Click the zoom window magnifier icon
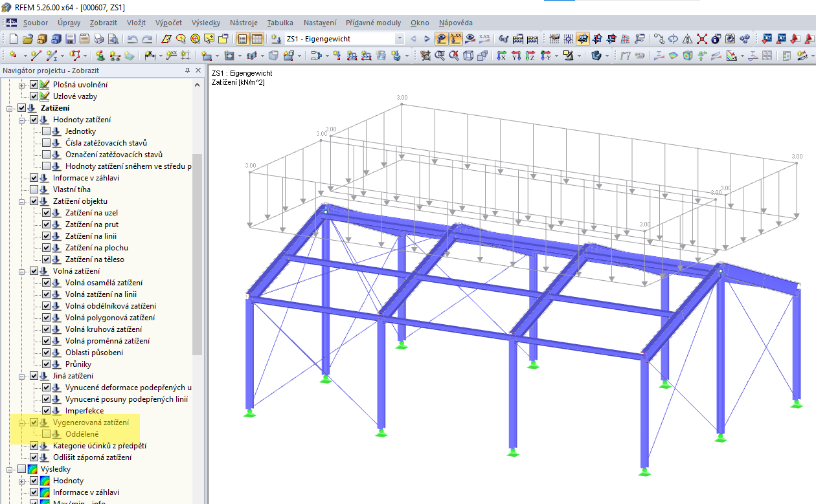Screen dimensions: 816x504 point(439,56)
